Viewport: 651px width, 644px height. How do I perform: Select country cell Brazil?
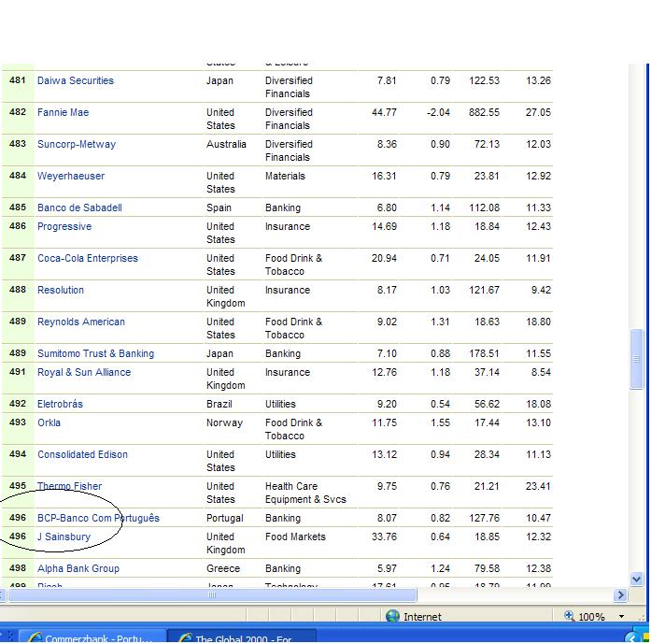click(219, 404)
